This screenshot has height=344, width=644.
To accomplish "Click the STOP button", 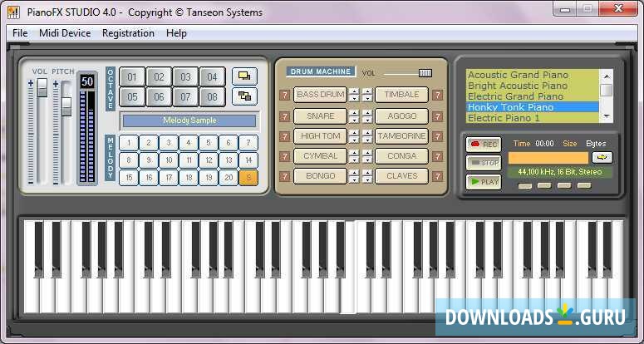I will [x=484, y=163].
